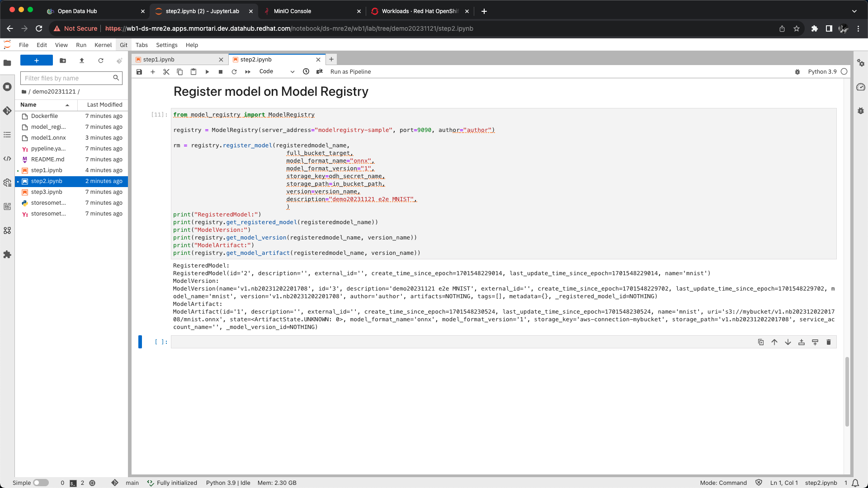
Task: Move the cell up with the arrow icon
Action: pos(774,342)
